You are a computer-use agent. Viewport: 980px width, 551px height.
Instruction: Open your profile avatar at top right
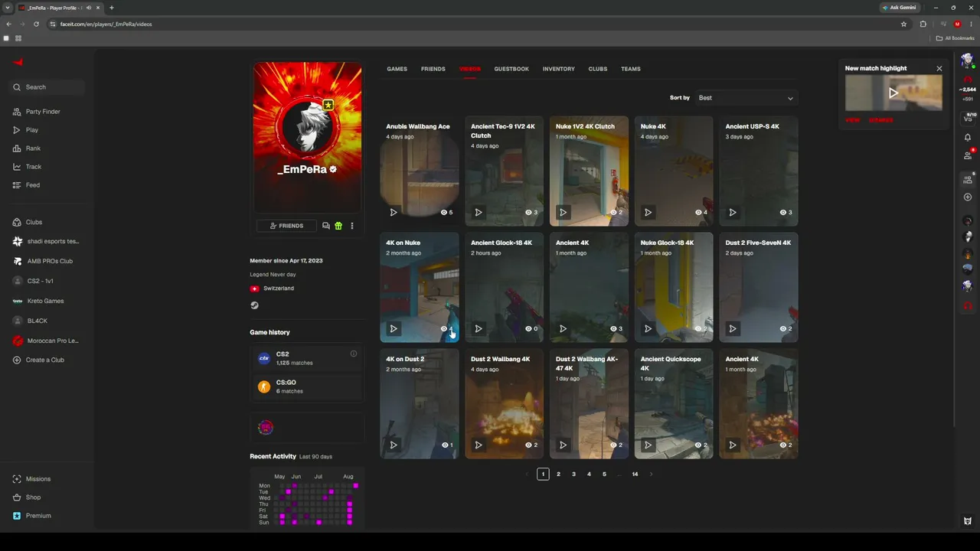click(x=967, y=60)
